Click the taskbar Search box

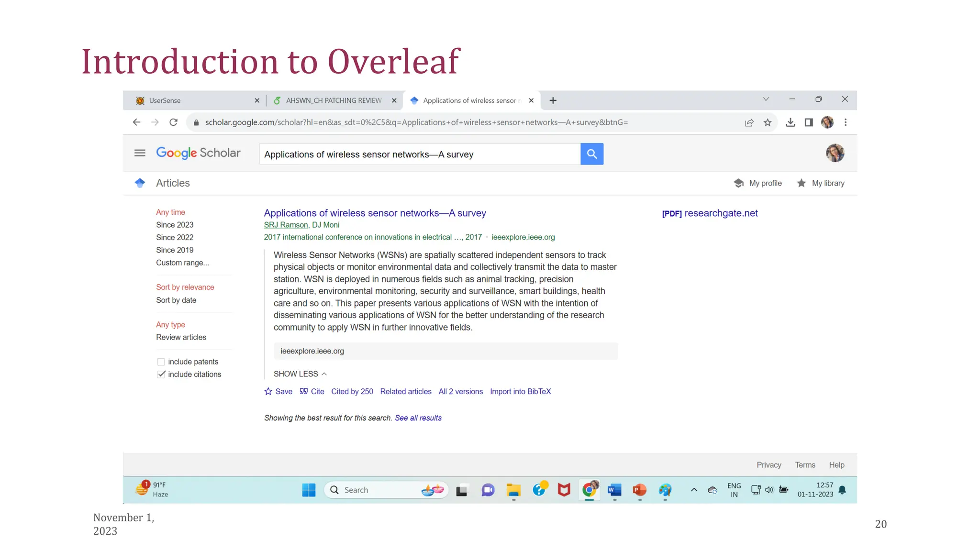[386, 490]
